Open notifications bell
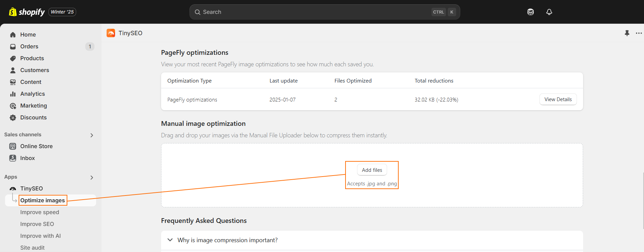The width and height of the screenshot is (644, 252). [549, 12]
